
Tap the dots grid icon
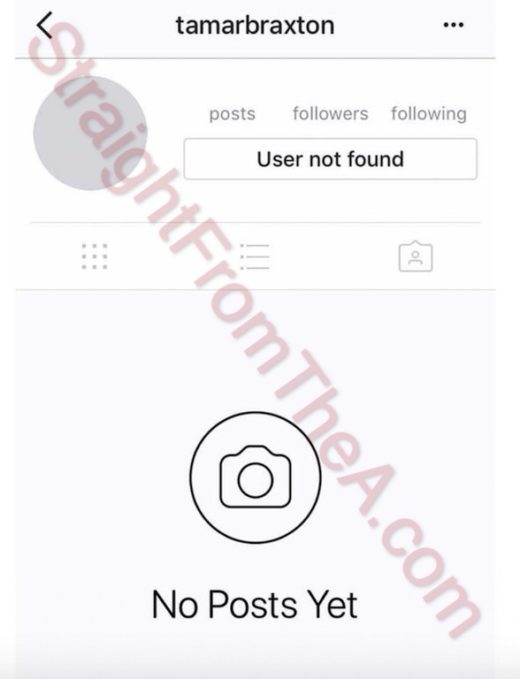tap(94, 256)
